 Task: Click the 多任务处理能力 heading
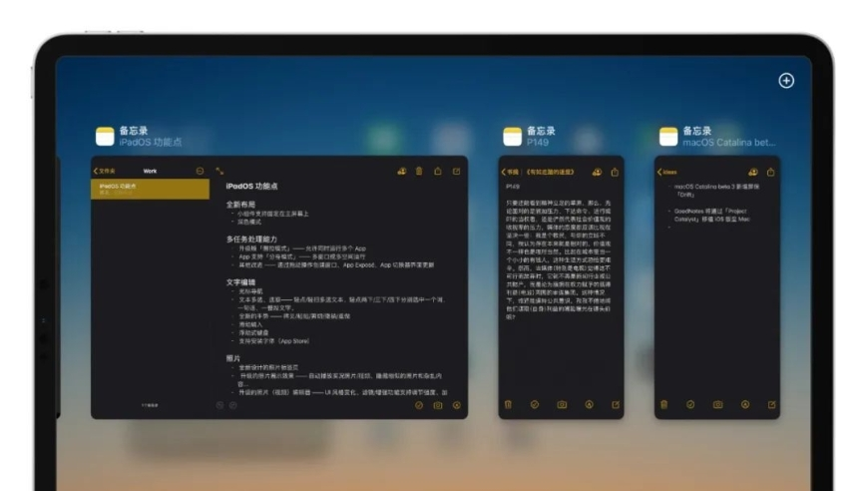[251, 240]
